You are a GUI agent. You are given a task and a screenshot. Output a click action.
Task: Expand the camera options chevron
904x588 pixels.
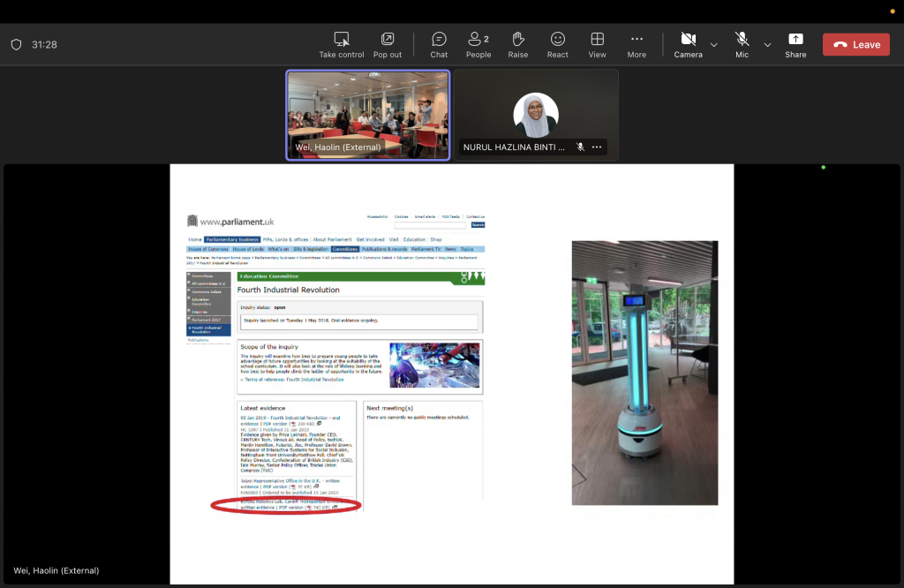pyautogui.click(x=713, y=45)
